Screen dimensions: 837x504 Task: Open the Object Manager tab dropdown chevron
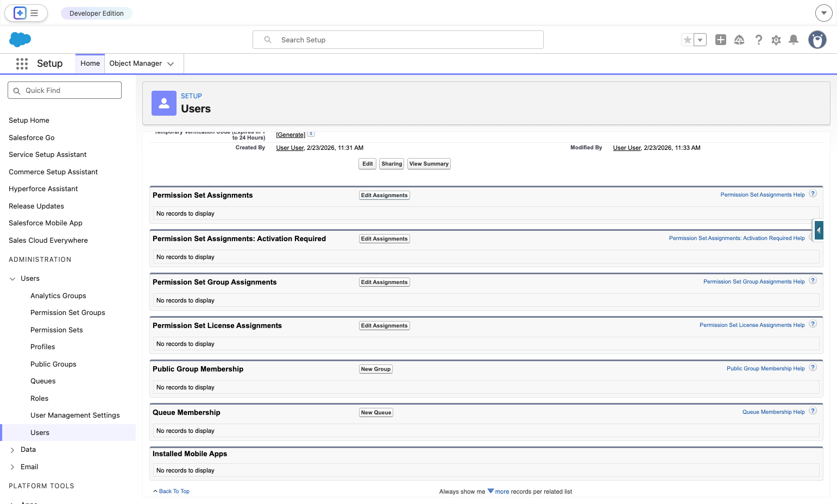click(171, 64)
